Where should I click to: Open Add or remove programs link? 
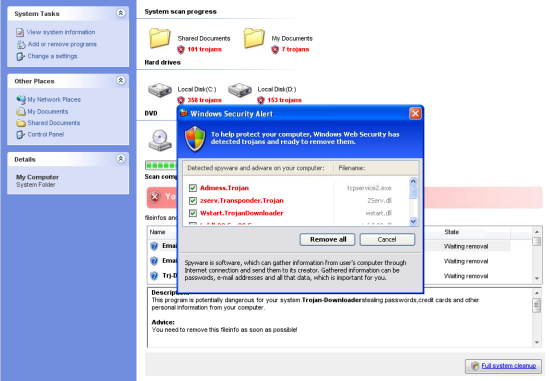coord(62,44)
